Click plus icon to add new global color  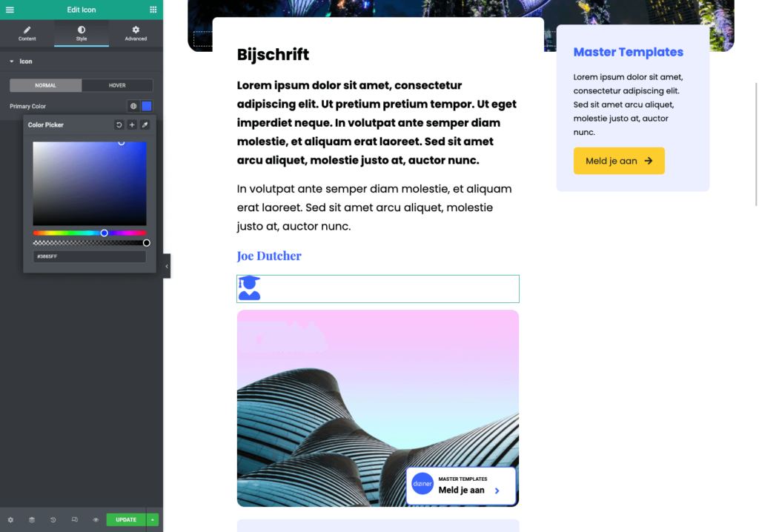pos(132,125)
